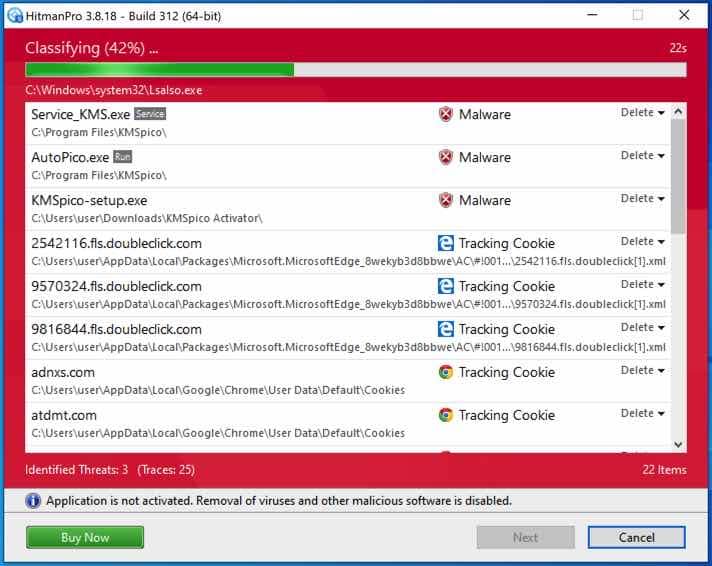
Task: Click the Tracking Cookie label for atdmt.com
Action: (507, 415)
